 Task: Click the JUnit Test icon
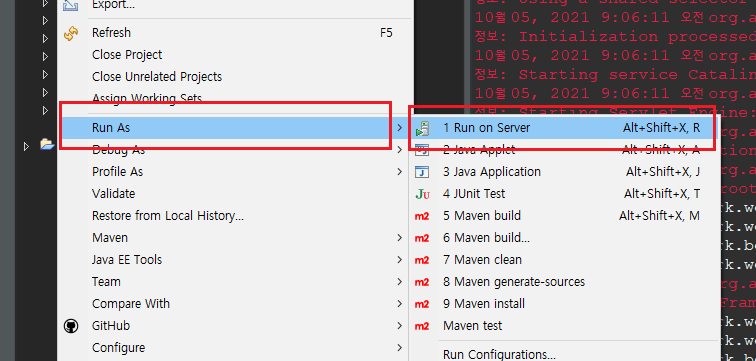(x=422, y=194)
